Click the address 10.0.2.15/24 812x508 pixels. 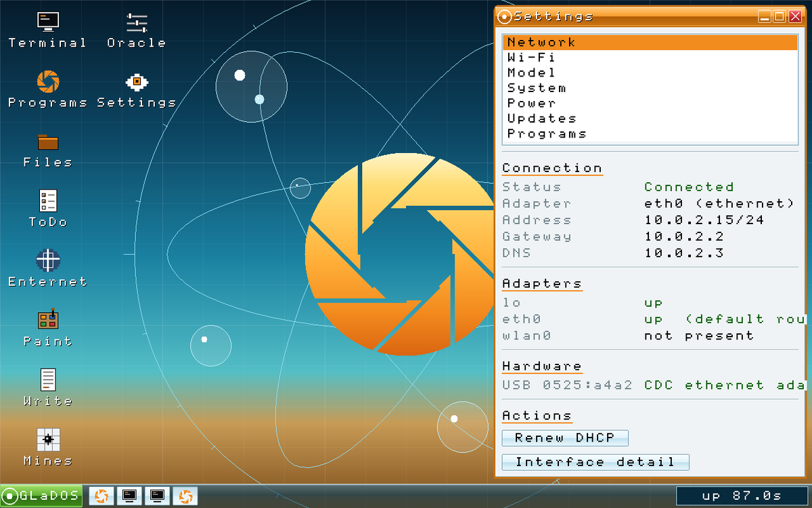pyautogui.click(x=704, y=220)
